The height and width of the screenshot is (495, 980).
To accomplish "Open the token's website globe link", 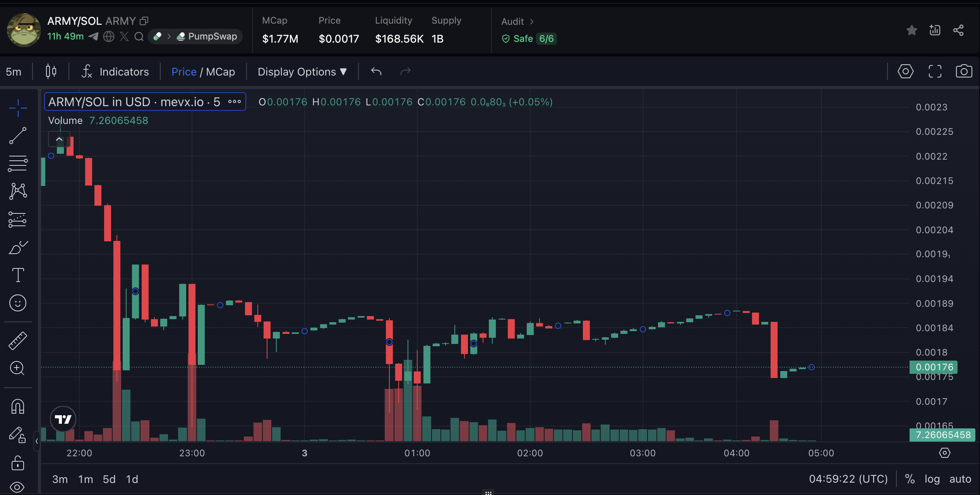I will (x=109, y=36).
